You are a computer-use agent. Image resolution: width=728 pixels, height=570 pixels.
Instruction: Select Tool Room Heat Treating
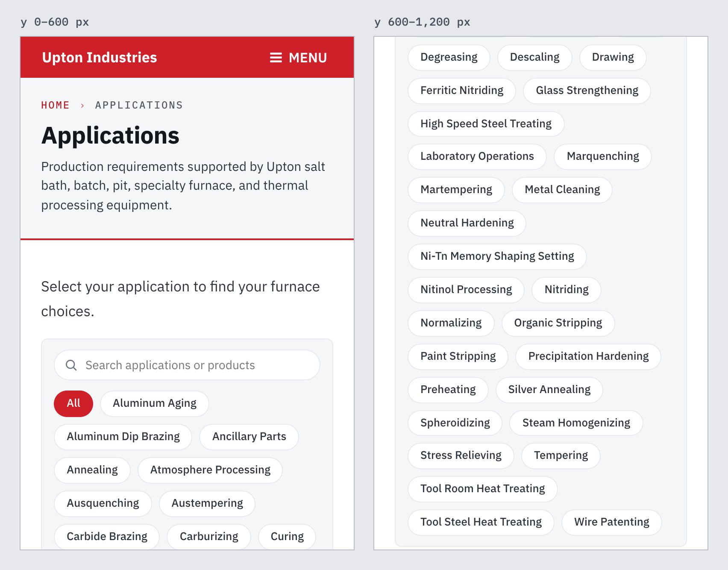[483, 489]
